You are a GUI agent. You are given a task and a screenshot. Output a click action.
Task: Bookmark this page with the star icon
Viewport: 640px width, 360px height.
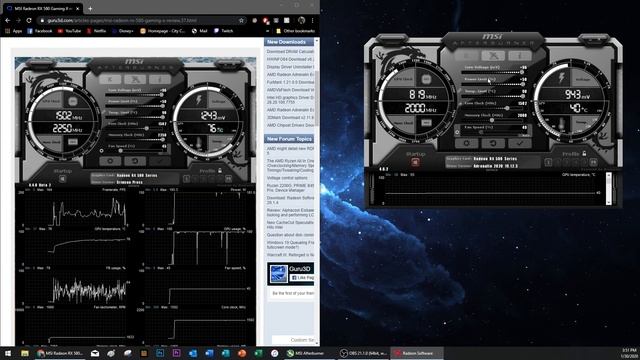tap(241, 20)
